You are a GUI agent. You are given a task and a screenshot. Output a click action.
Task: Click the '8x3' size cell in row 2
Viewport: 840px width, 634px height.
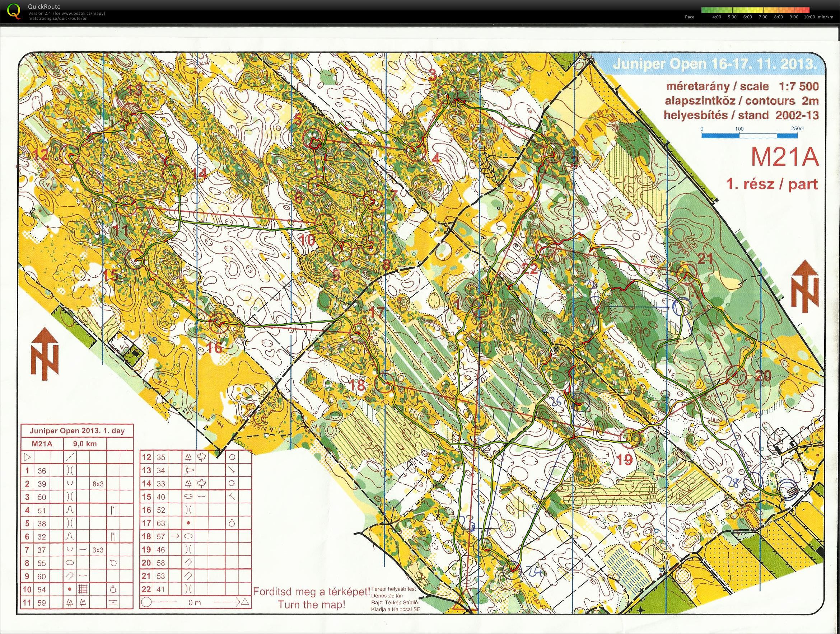pos(98,484)
